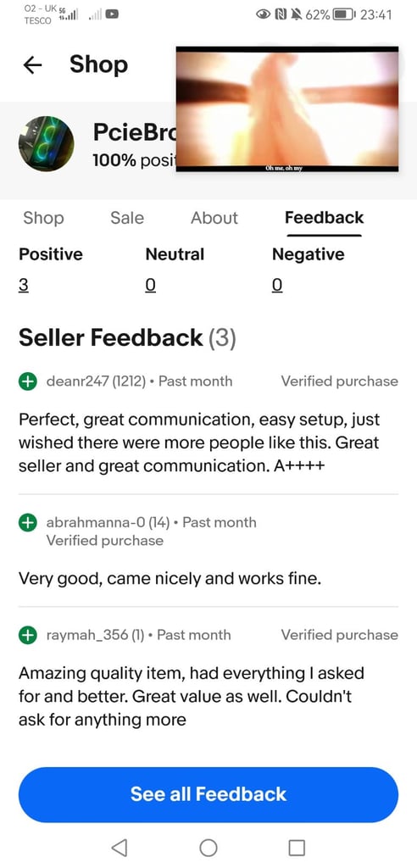Tap the green plus icon next to raymah_356
The image size is (417, 868).
coord(28,635)
